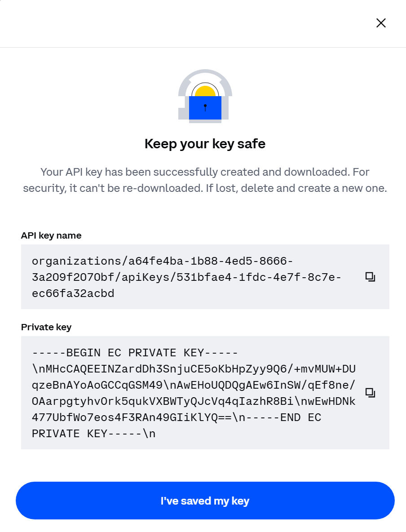Click the "Private key" label
The image size is (406, 532).
click(46, 327)
